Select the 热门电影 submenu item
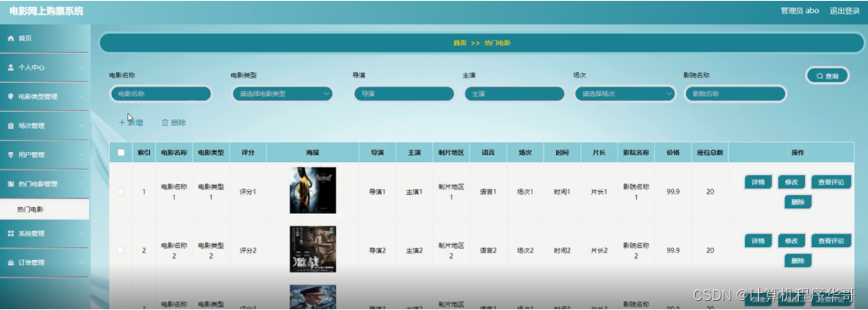This screenshot has height=310, width=868. coord(45,209)
